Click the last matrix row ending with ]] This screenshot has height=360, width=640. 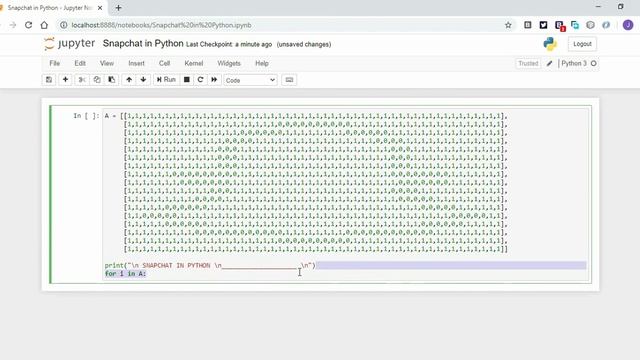point(316,249)
